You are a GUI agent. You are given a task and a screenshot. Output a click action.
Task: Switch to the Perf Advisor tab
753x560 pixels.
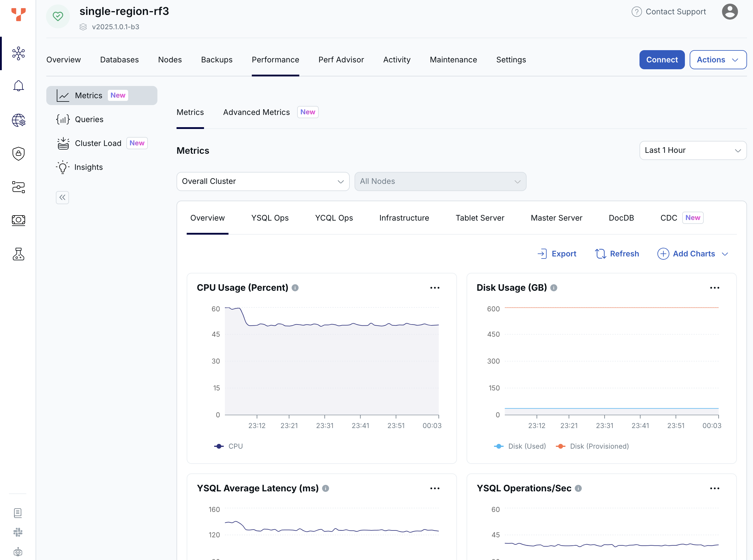(341, 59)
